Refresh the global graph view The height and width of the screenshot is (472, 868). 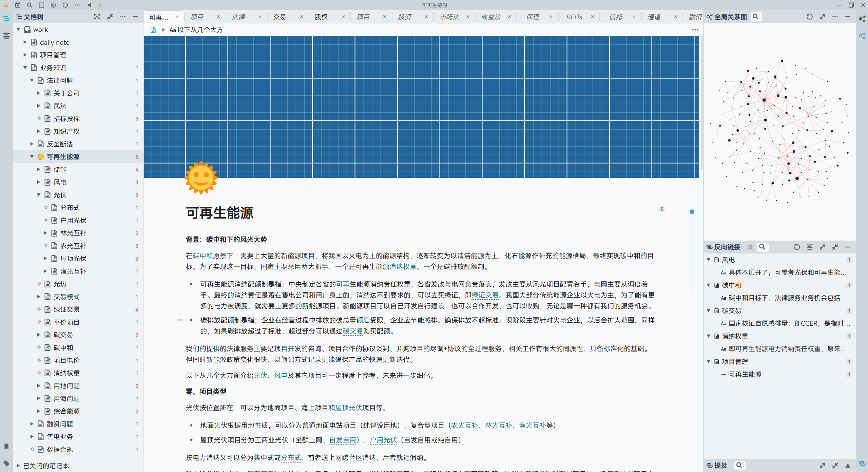(809, 17)
